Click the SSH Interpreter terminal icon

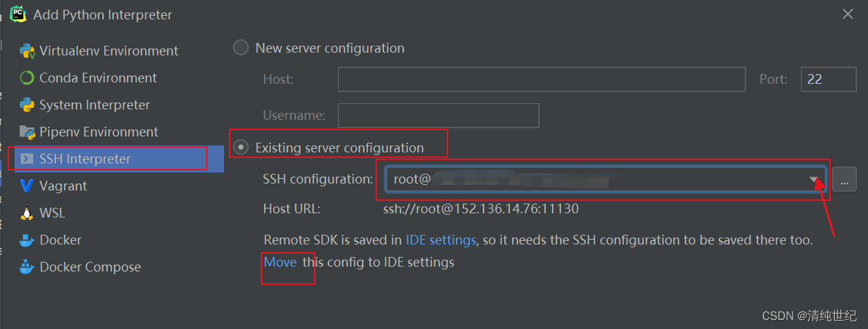click(27, 159)
